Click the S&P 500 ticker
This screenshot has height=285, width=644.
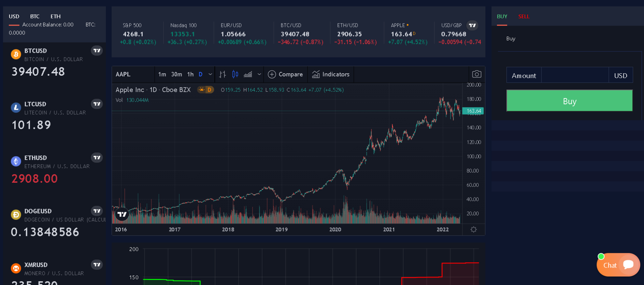click(x=138, y=33)
